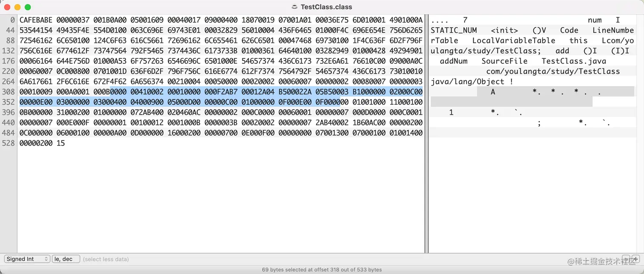This screenshot has height=274, width=644.
Task: Click highlighted hex group 000F2AB7
Action: coord(221,92)
